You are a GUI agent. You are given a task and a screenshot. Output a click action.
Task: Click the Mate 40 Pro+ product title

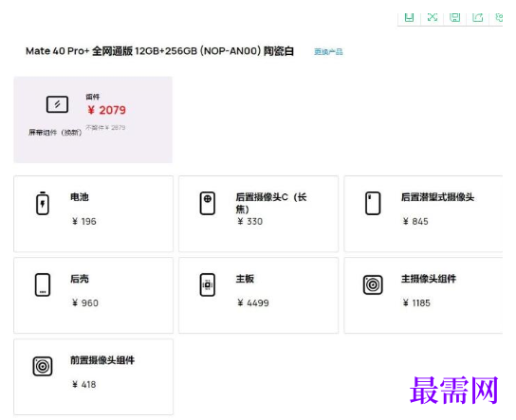[159, 51]
